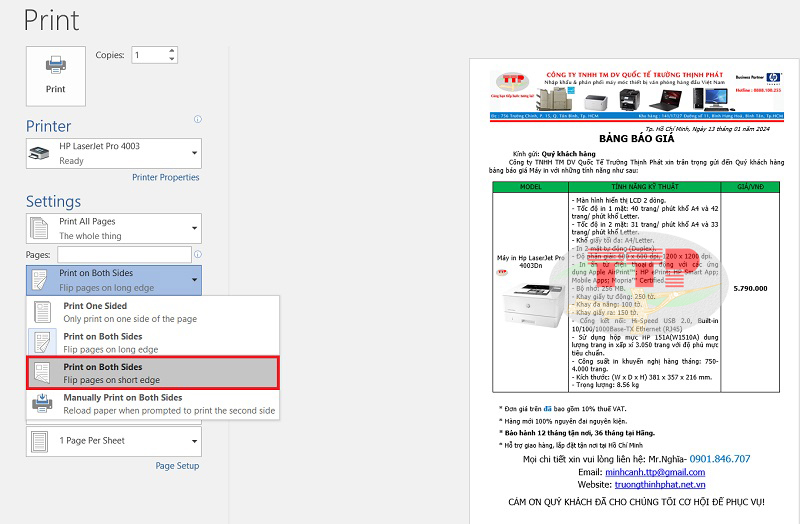The height and width of the screenshot is (524, 800).
Task: Click the manual duplex printer icon
Action: click(42, 403)
